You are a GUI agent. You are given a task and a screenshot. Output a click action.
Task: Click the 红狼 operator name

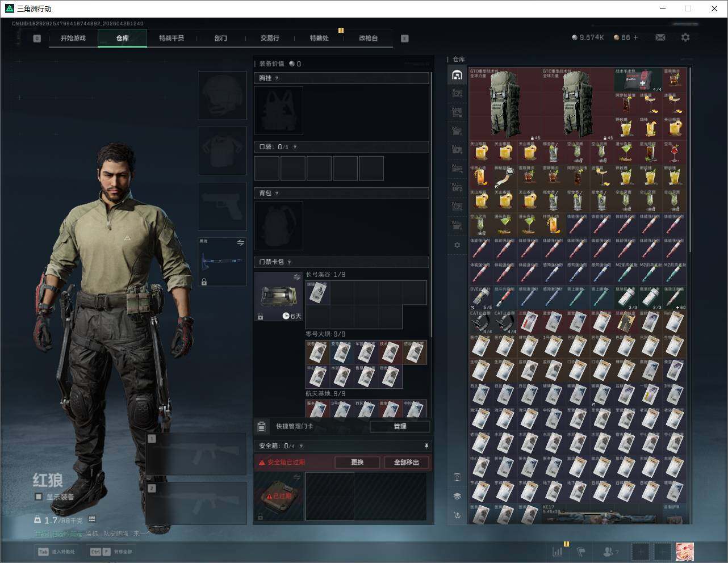(x=48, y=480)
